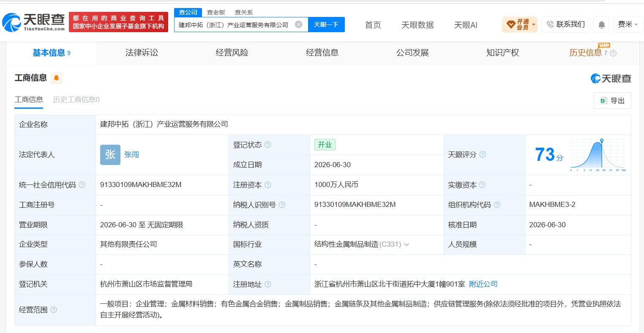
Task: Open the 开通会员 dropdown arrow
Action: tap(534, 25)
